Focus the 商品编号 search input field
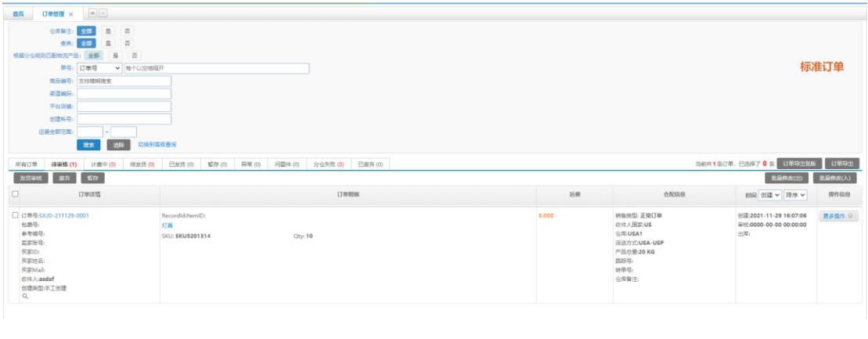868x339 pixels. pyautogui.click(x=124, y=81)
